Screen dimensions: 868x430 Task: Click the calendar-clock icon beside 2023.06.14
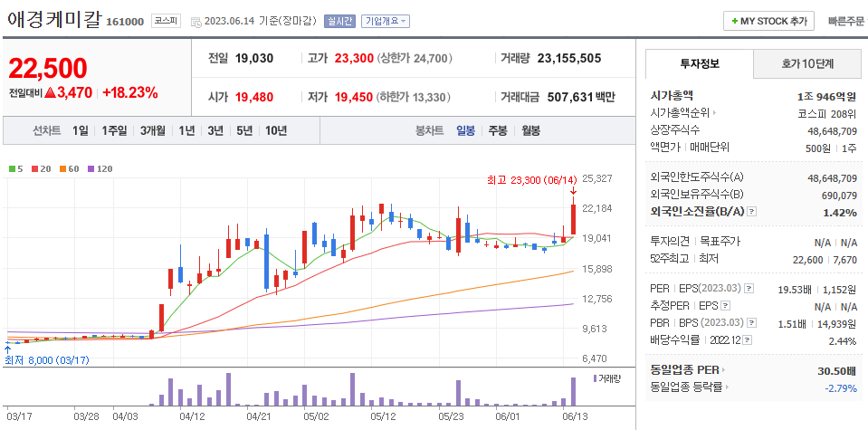pos(196,22)
